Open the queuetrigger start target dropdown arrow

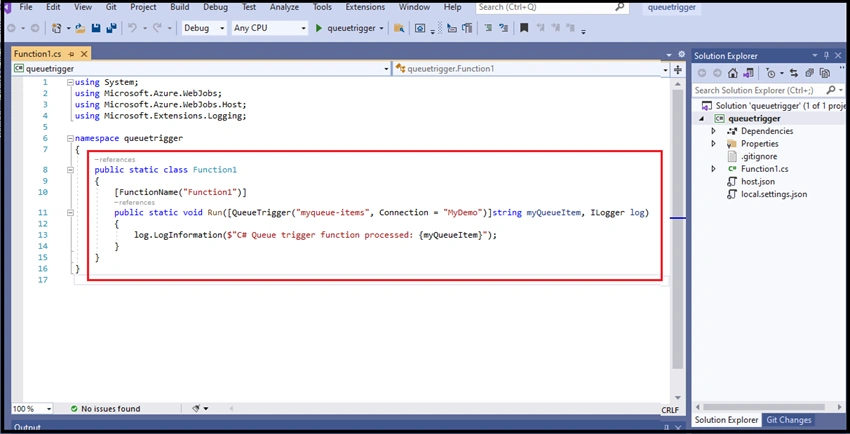coord(382,28)
